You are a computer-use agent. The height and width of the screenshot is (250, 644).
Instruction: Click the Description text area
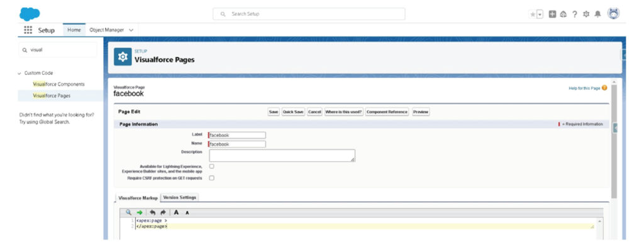pos(282,156)
